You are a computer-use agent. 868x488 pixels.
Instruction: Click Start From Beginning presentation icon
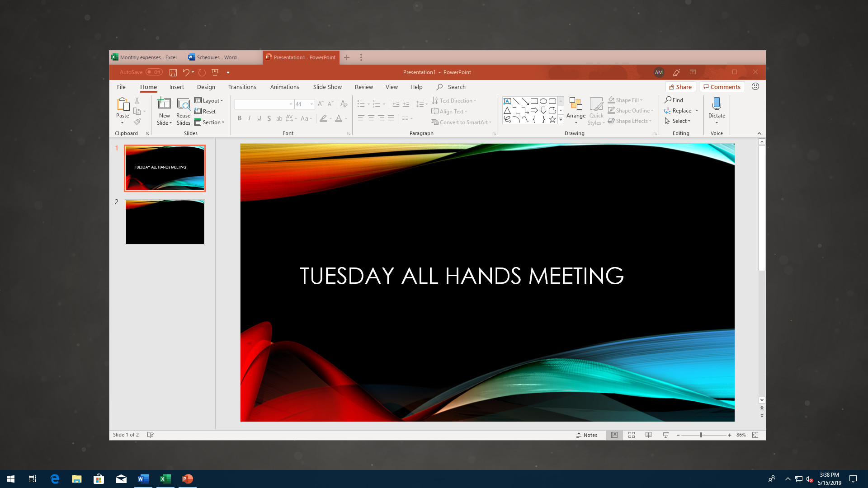pyautogui.click(x=215, y=72)
